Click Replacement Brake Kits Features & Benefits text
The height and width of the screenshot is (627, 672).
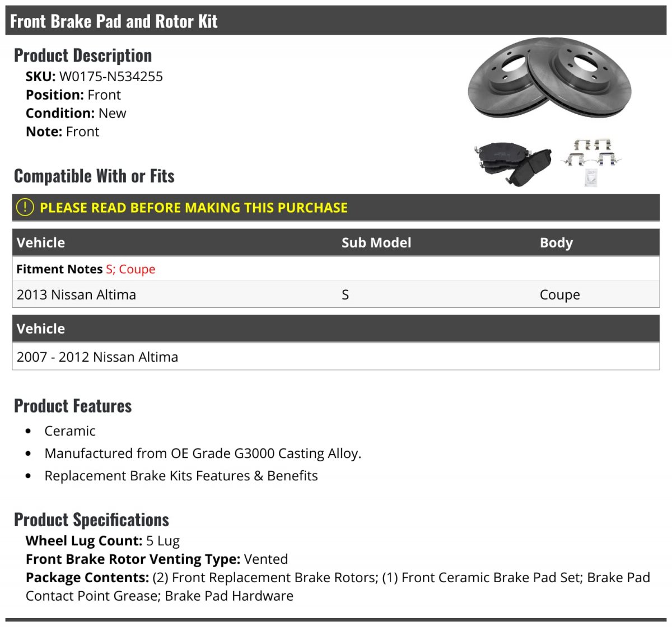tap(181, 476)
